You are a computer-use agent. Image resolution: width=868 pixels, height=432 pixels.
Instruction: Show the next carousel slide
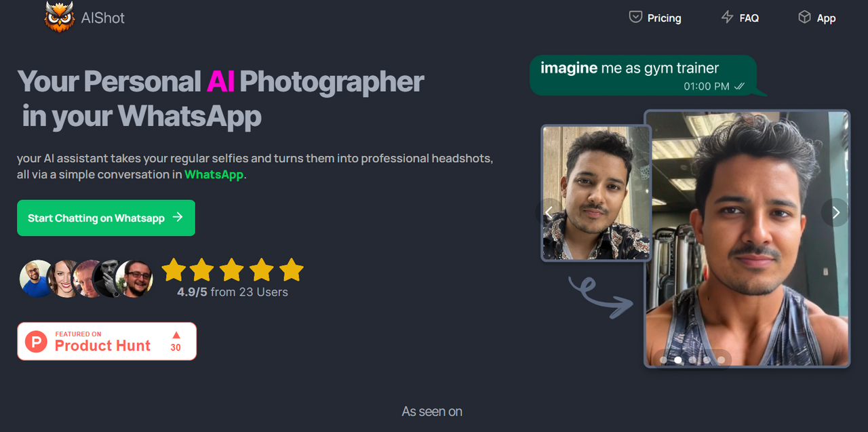[x=835, y=212]
